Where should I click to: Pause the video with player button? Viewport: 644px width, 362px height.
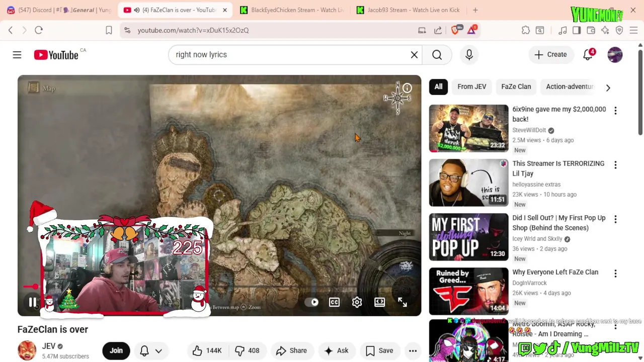(x=33, y=302)
